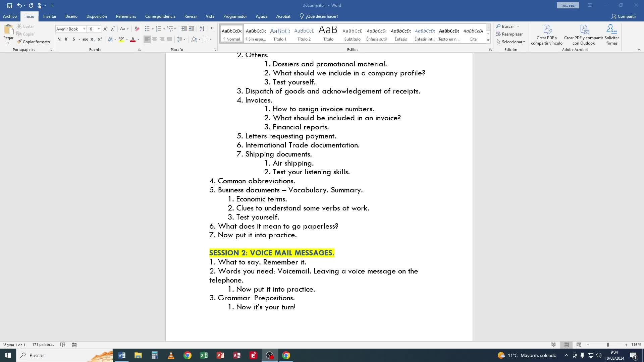
Task: Increase the paragraph indent
Action: tap(192, 29)
